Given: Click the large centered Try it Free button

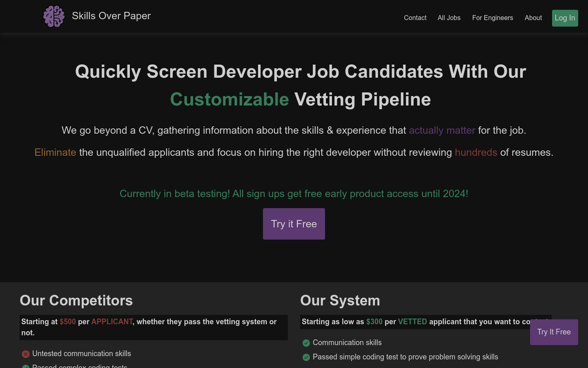Looking at the screenshot, I should (294, 224).
